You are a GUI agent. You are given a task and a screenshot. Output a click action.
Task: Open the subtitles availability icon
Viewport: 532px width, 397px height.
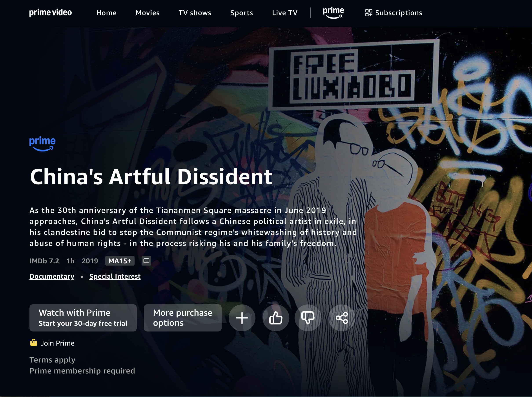(146, 261)
